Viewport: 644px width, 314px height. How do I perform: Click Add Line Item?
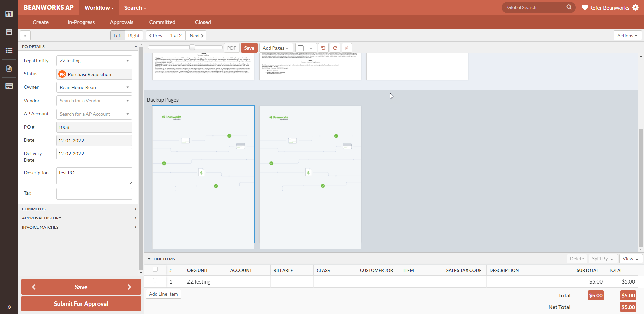163,294
